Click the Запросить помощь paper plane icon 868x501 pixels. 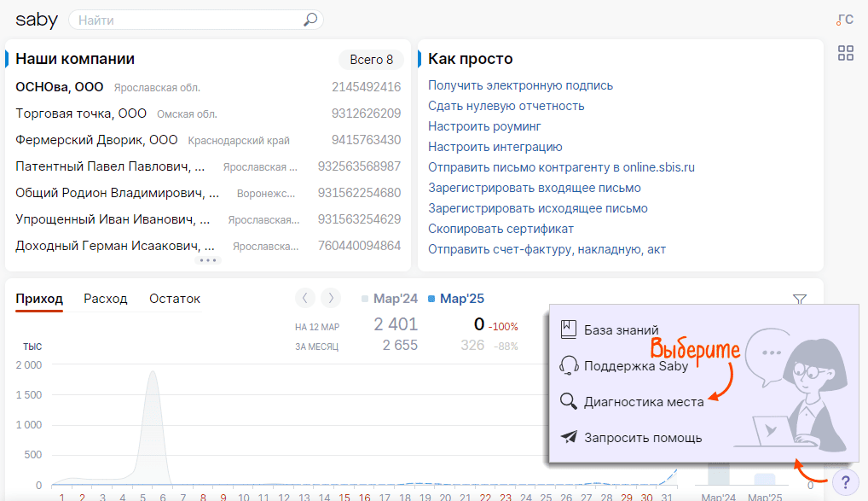569,437
